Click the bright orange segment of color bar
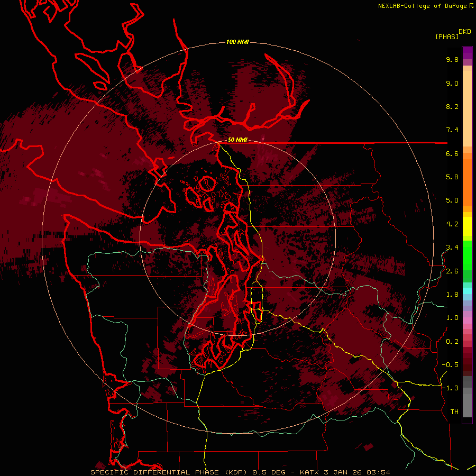 (467, 182)
